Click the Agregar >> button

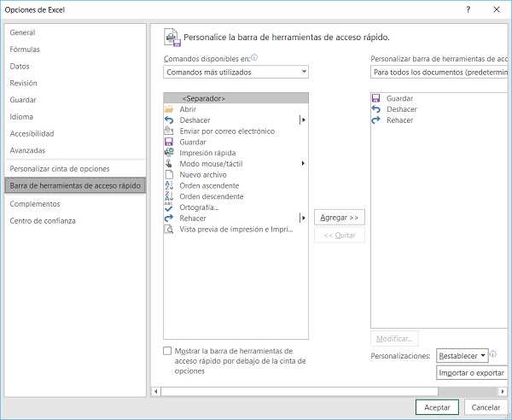point(340,217)
